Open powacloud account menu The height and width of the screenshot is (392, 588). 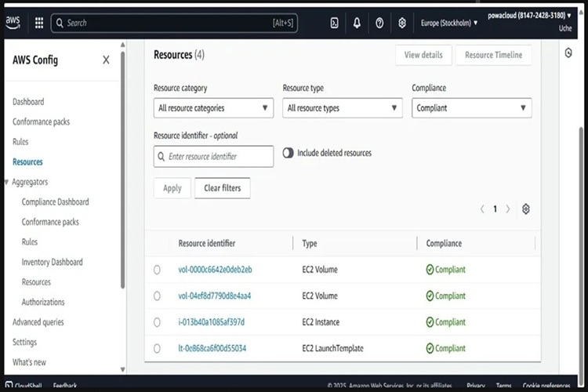point(529,16)
